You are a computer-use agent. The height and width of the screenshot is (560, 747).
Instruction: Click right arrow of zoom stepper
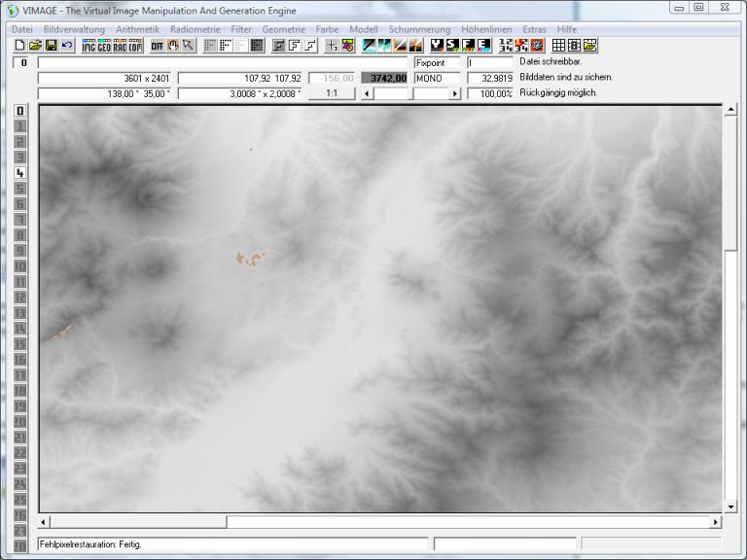[454, 94]
